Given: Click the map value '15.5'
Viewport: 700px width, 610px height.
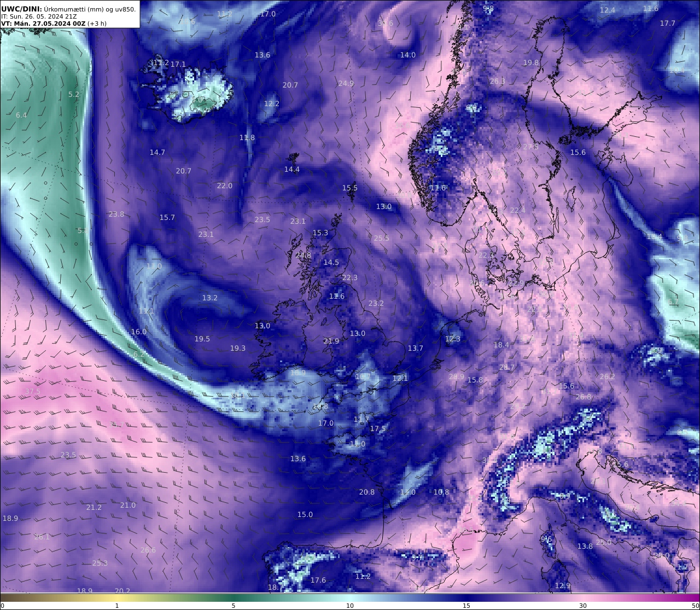Looking at the screenshot, I should point(350,188).
